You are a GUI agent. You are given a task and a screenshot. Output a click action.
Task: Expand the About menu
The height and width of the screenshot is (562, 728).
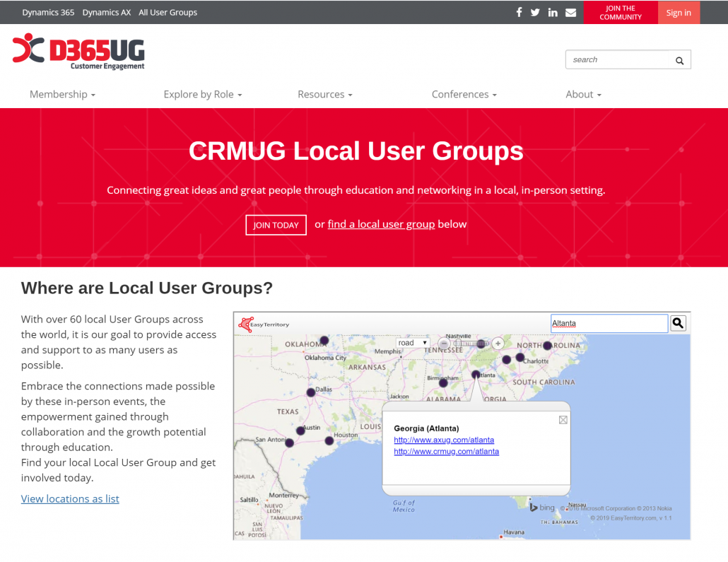[584, 94]
